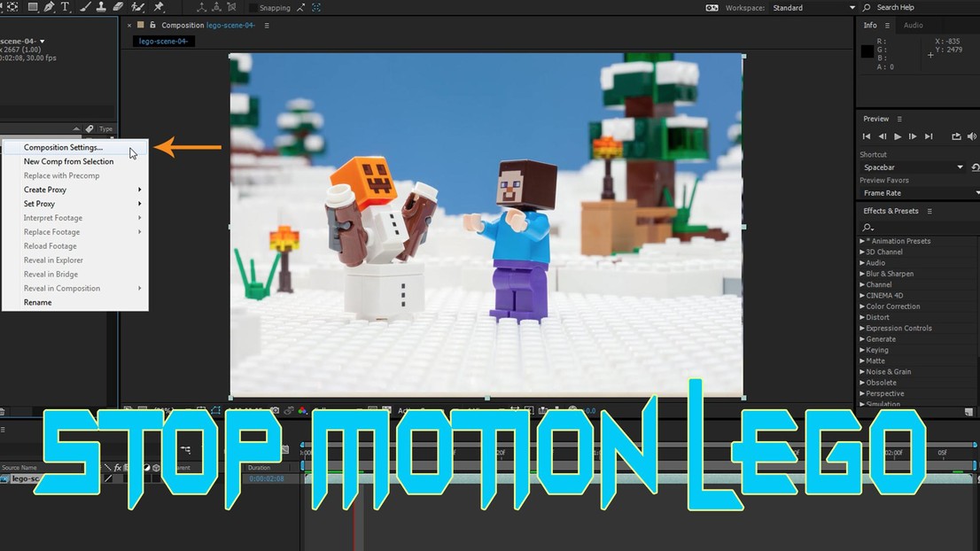The image size is (980, 551).
Task: Click the Rectangle shape tool
Action: click(32, 7)
